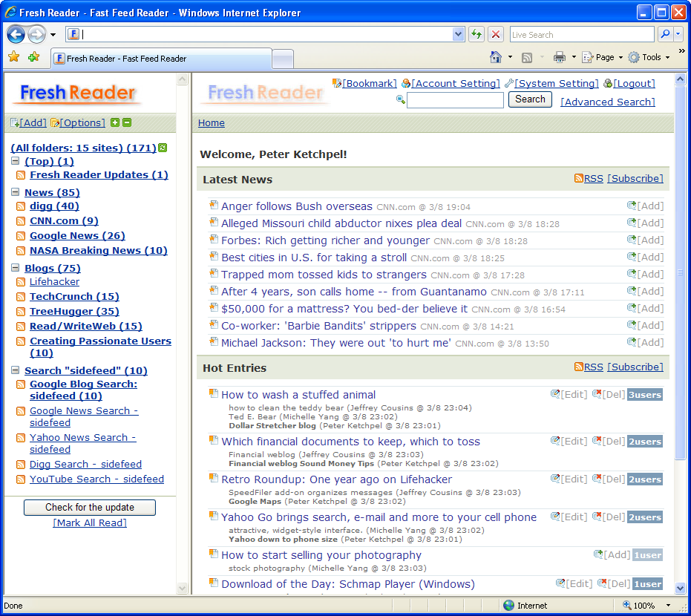Collapse the News folder
This screenshot has width=691, height=616.
(x=16, y=192)
